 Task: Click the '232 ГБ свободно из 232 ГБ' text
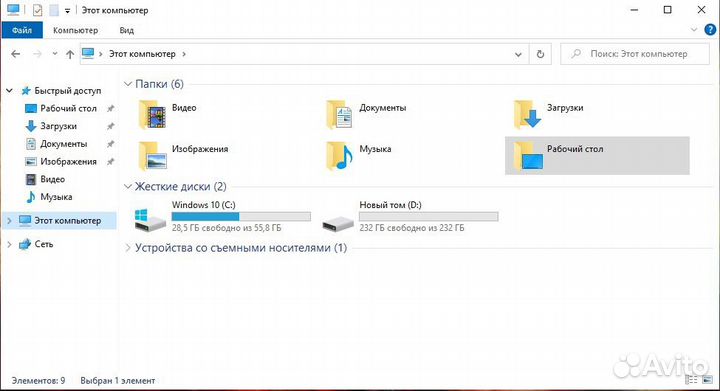tap(411, 228)
